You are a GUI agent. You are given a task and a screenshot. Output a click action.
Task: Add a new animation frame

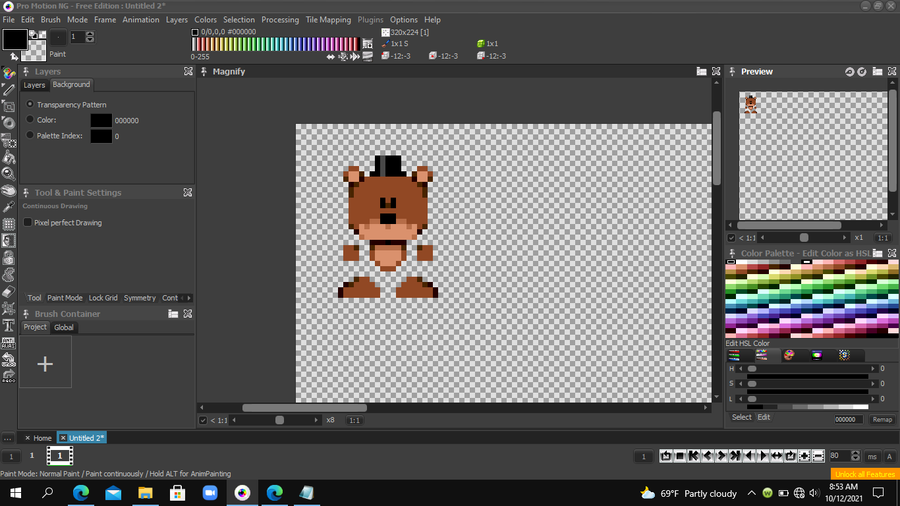pyautogui.click(x=804, y=456)
